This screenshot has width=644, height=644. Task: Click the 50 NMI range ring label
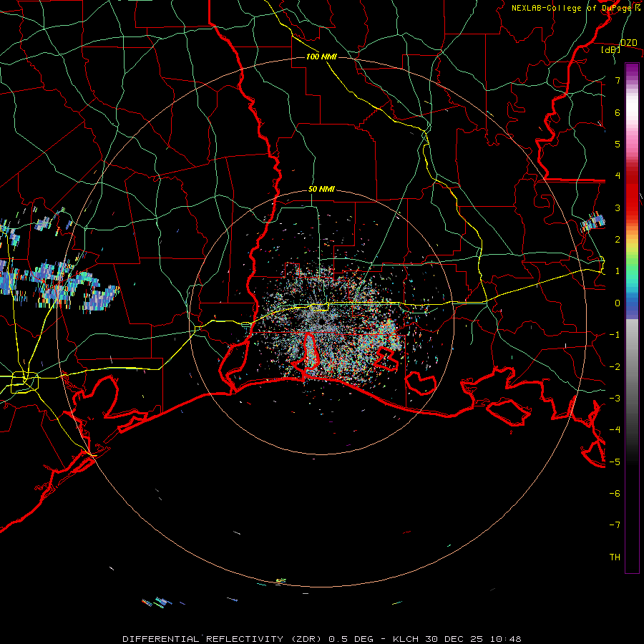pos(321,190)
